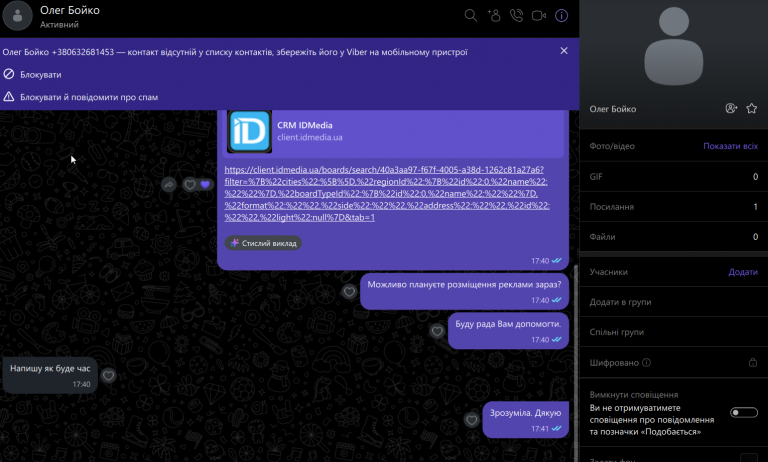Click the message 'Напишу як буде час'
Image resolution: width=768 pixels, height=462 pixels.
click(x=50, y=375)
